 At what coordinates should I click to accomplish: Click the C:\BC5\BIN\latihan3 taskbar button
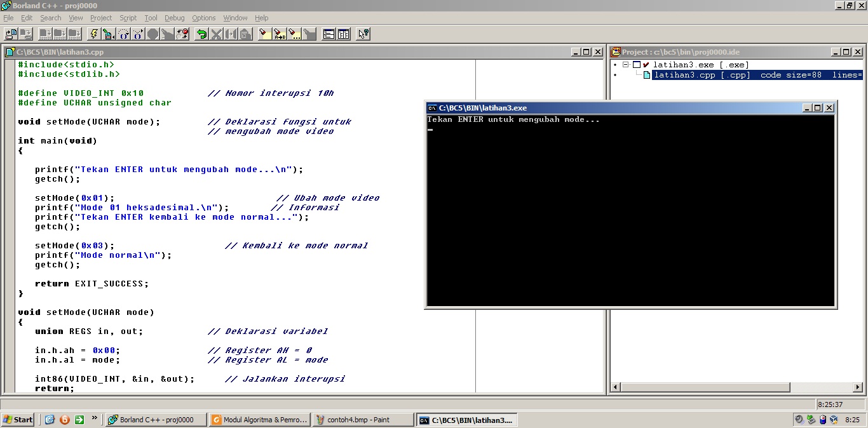(x=467, y=420)
